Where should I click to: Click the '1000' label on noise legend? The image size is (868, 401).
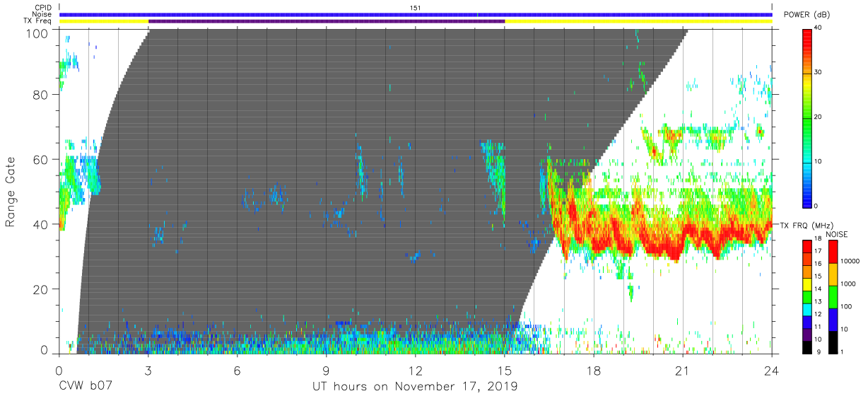click(x=849, y=284)
